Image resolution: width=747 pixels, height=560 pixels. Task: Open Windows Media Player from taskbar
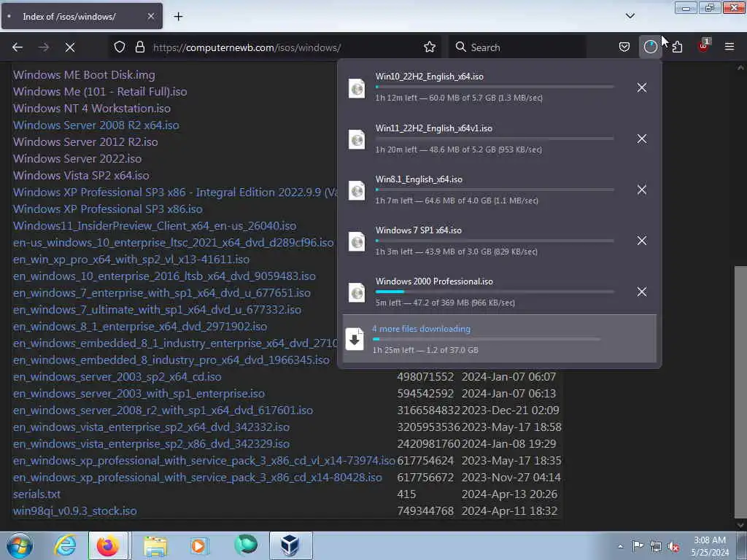(x=199, y=545)
